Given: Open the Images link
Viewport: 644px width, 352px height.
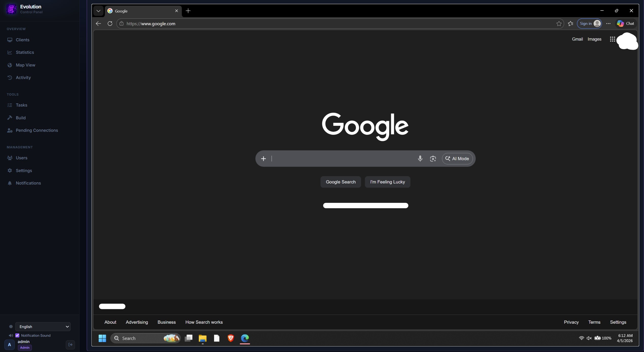Looking at the screenshot, I should (x=594, y=39).
